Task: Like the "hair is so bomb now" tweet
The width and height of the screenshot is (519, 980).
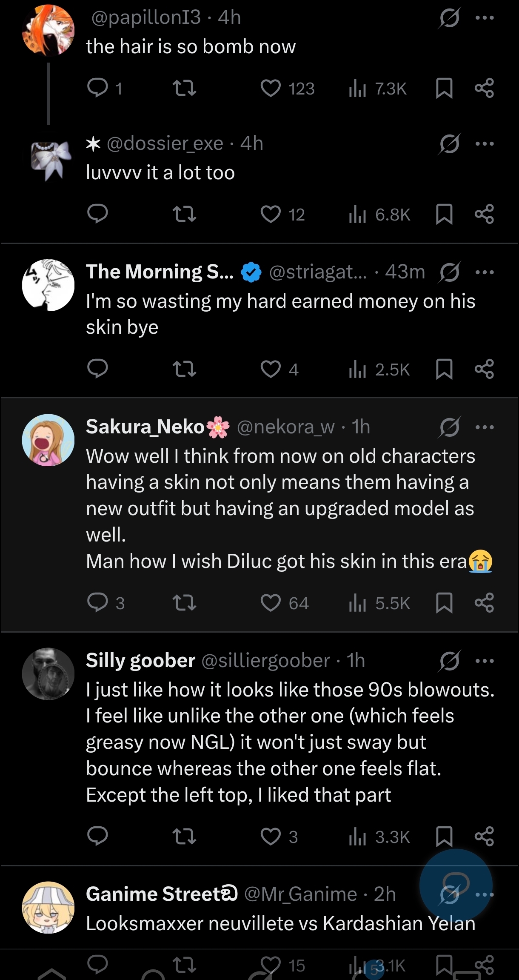Action: pyautogui.click(x=271, y=89)
